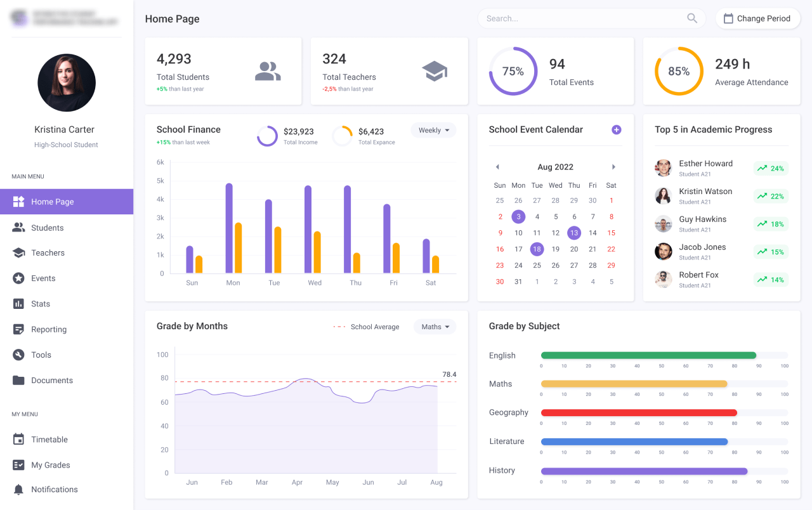
Task: Click the Notifications bell icon
Action: 19,489
